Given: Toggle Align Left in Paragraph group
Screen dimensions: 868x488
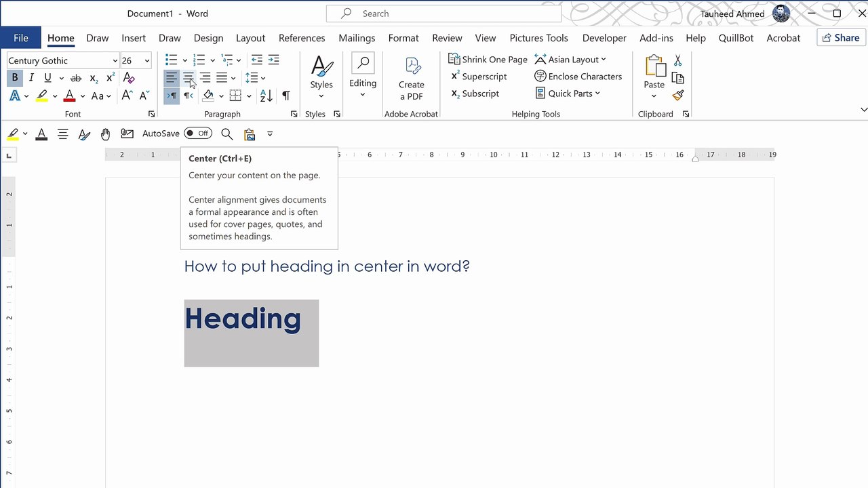Looking at the screenshot, I should (x=172, y=78).
